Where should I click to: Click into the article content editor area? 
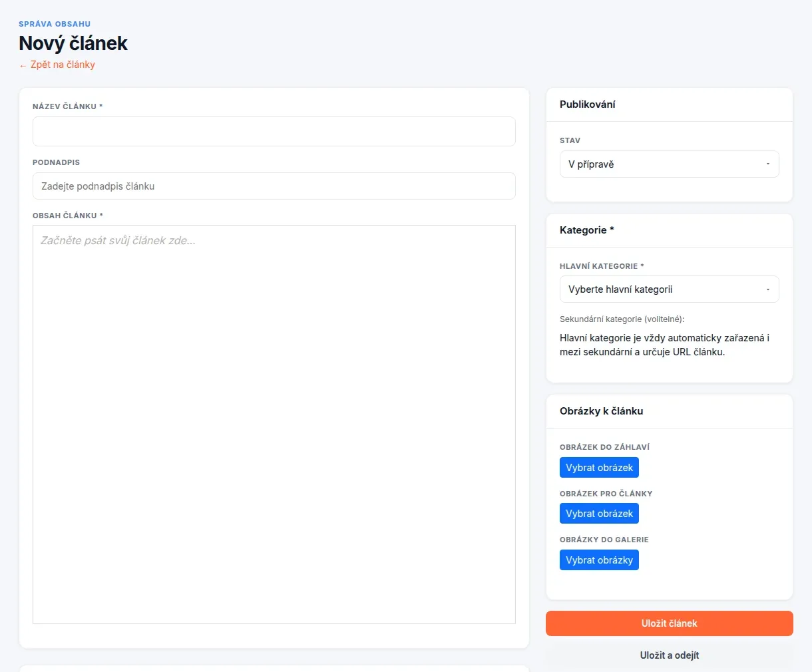pos(274,424)
